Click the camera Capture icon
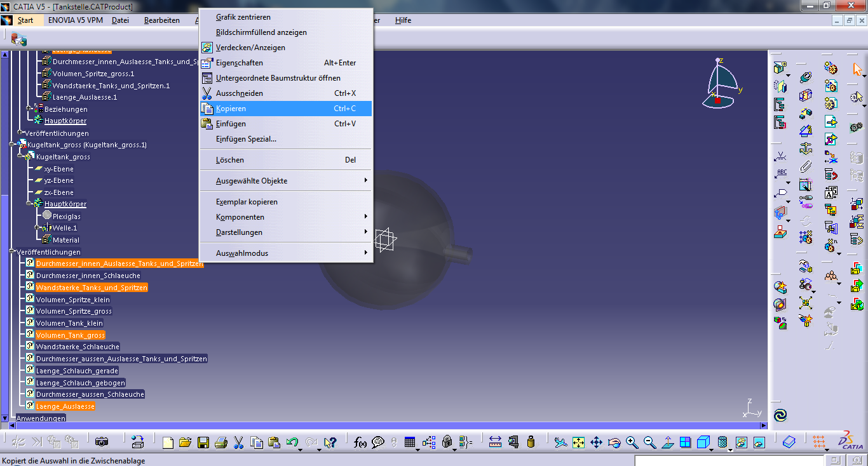Screen dimensions: 868x466 tap(102, 442)
